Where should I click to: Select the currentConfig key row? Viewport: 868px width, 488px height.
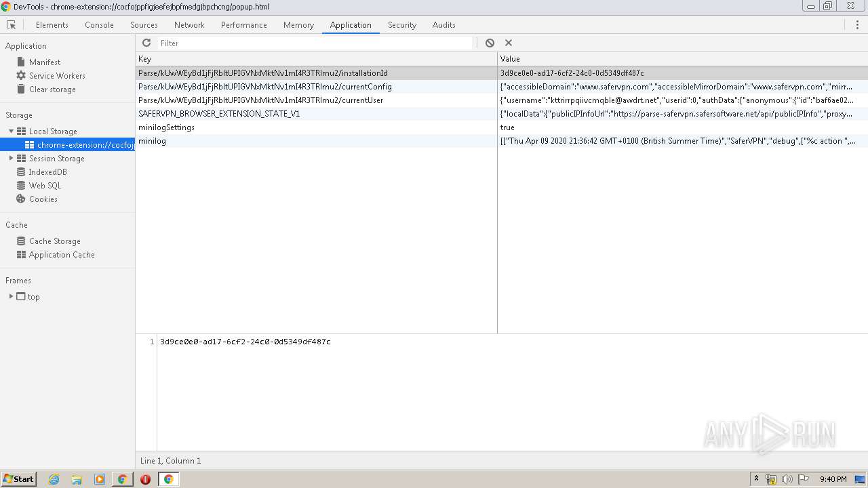[x=316, y=86]
